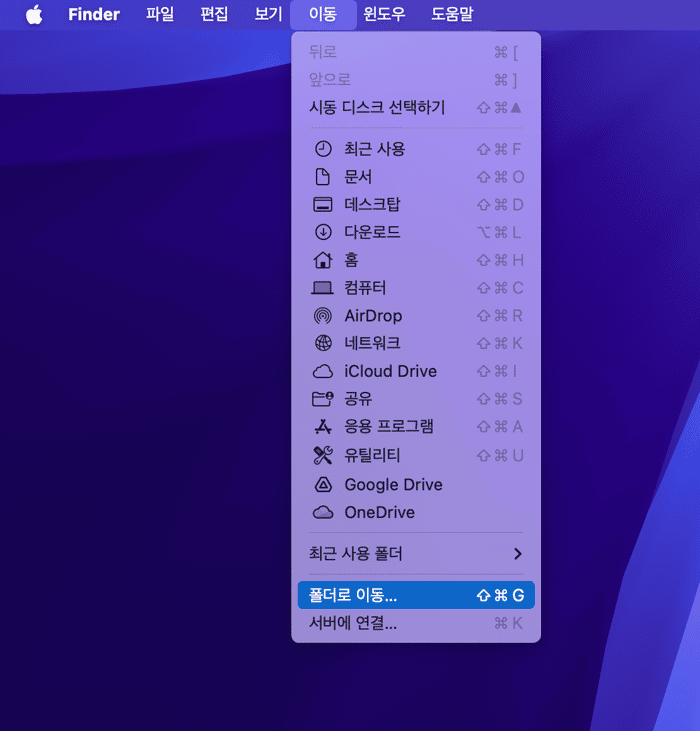Click the App Store icon for 응용 프로그램
Viewport: 700px width, 731px height.
pos(323,427)
